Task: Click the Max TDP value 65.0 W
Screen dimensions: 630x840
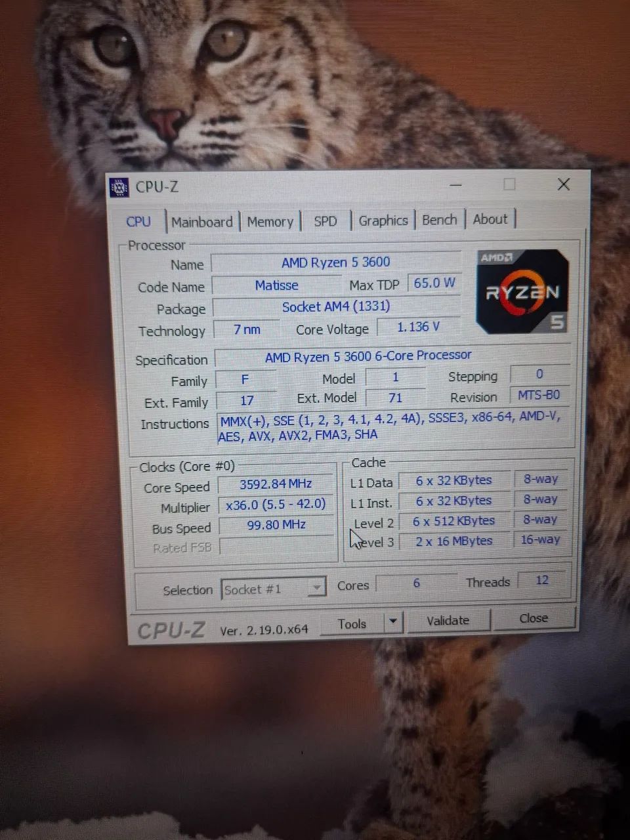Action: tap(434, 283)
